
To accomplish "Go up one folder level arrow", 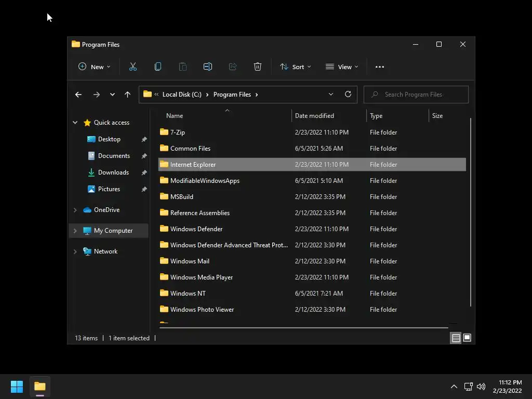I will coord(127,95).
